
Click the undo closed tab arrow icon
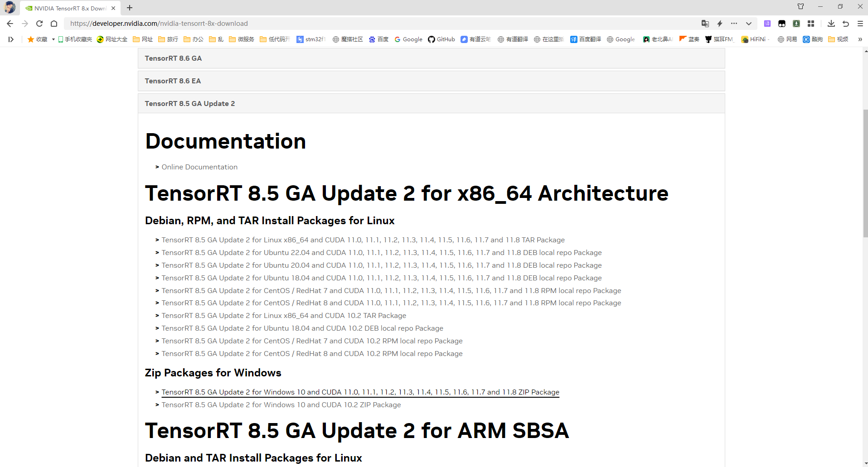846,24
